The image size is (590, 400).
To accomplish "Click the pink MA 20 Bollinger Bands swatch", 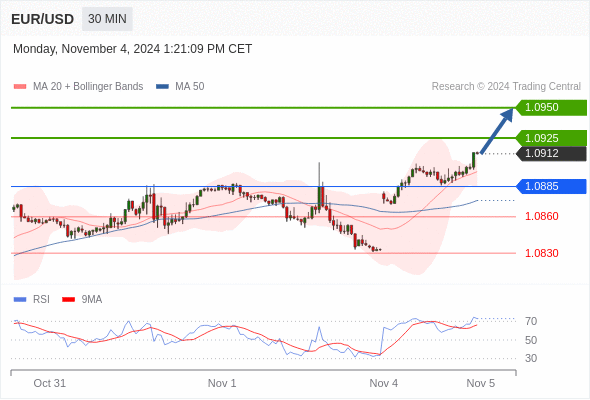I will pos(20,87).
